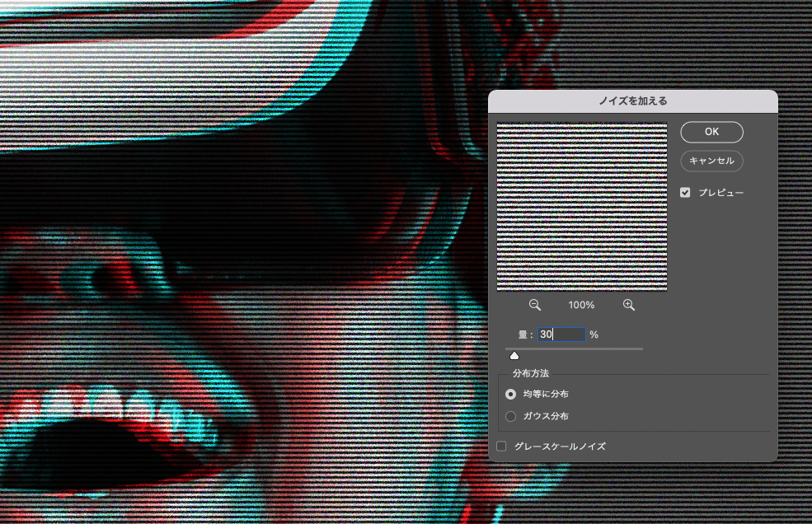Click the noise preview thumbnail
812x524 pixels.
[x=581, y=206]
